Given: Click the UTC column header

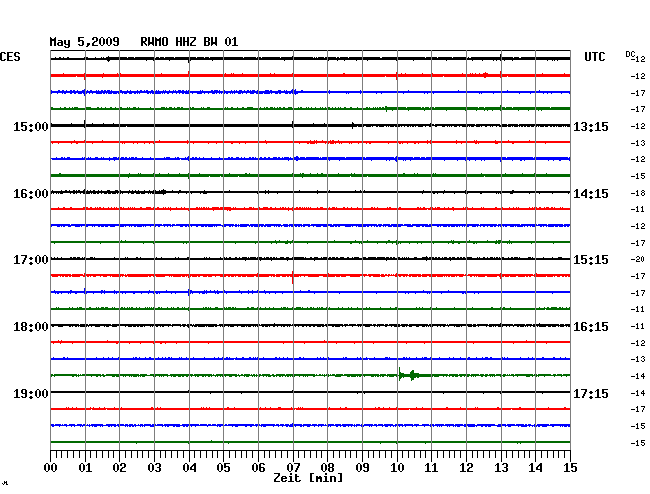Looking at the screenshot, I should (595, 57).
